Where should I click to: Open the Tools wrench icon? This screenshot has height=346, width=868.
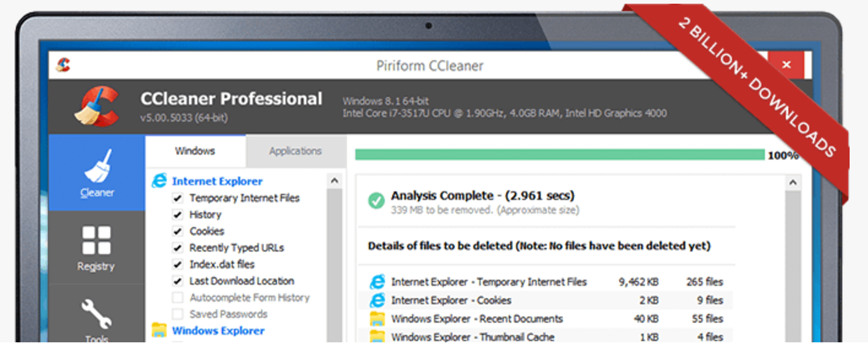96,313
